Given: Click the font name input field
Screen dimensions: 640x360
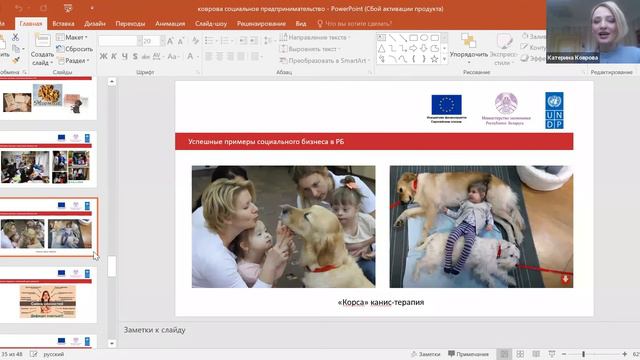Looking at the screenshot, I should [118, 41].
